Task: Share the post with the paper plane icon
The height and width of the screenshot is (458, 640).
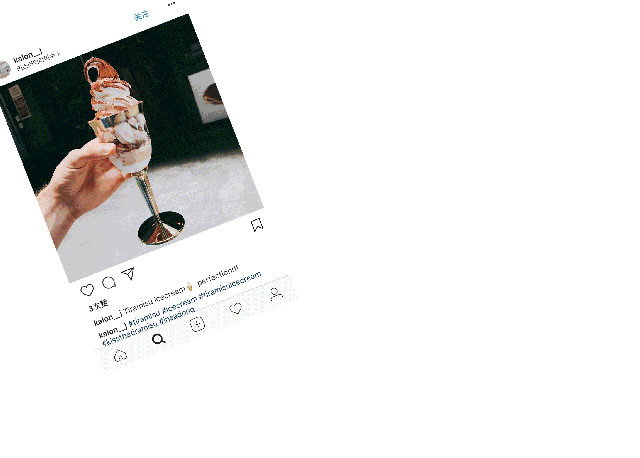Action: coord(128,273)
